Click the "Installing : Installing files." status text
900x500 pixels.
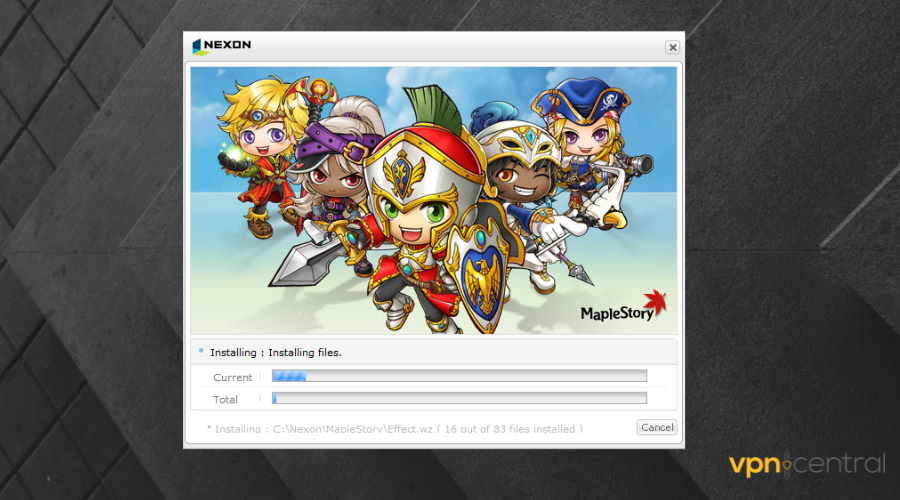(x=275, y=352)
